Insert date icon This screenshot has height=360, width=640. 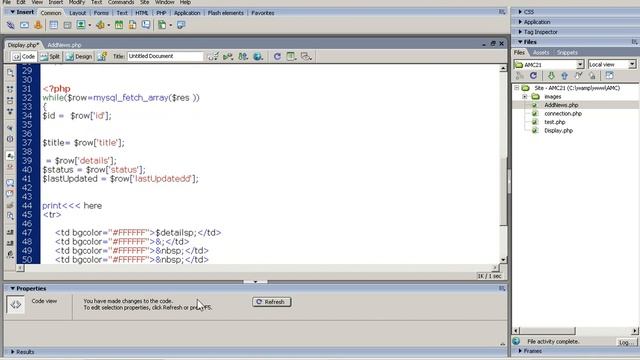click(x=119, y=25)
